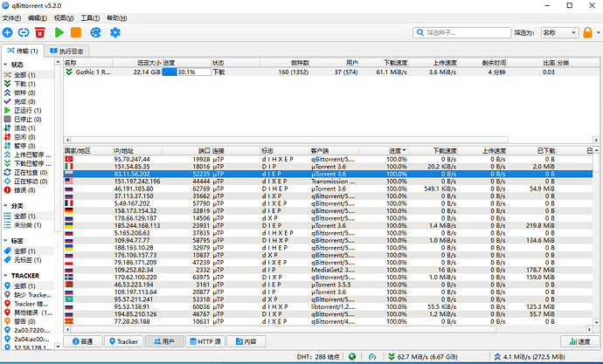Open the 筛选为 名称 dropdown
The width and height of the screenshot is (603, 364).
(559, 32)
